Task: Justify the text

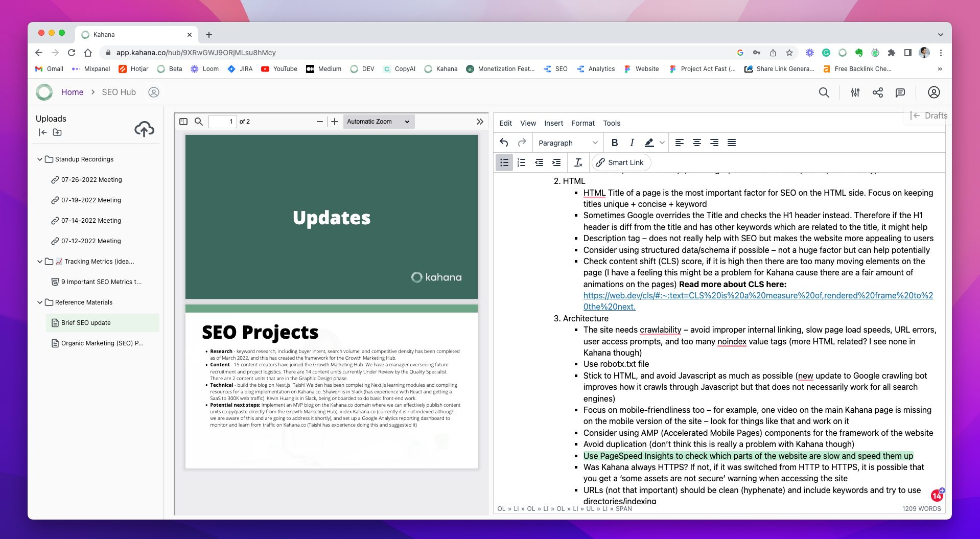Action: click(x=732, y=143)
